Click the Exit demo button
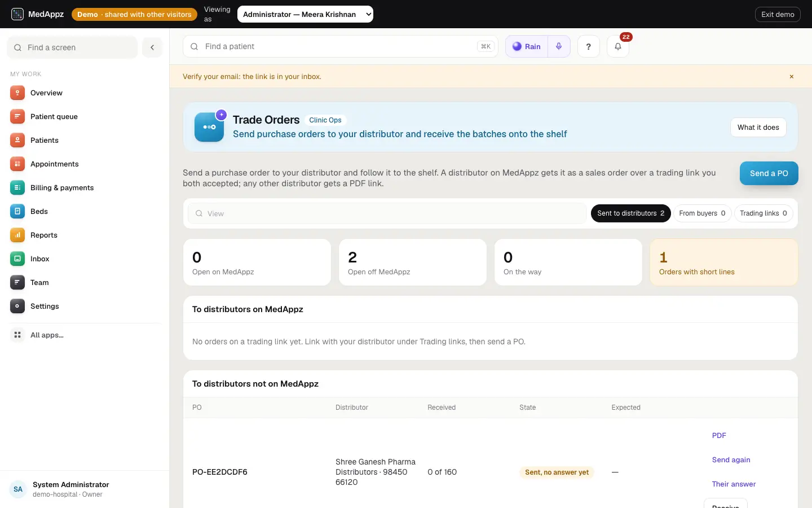This screenshot has width=812, height=508. (778, 14)
